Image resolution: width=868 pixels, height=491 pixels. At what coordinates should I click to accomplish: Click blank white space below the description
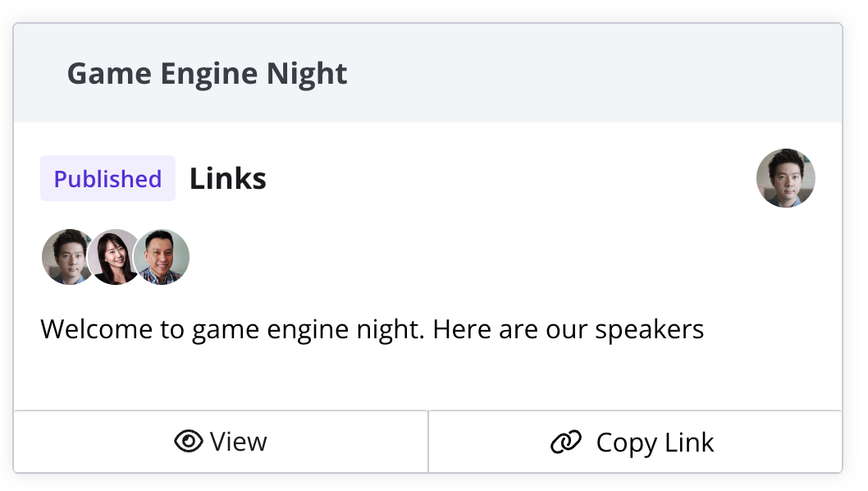(x=427, y=378)
